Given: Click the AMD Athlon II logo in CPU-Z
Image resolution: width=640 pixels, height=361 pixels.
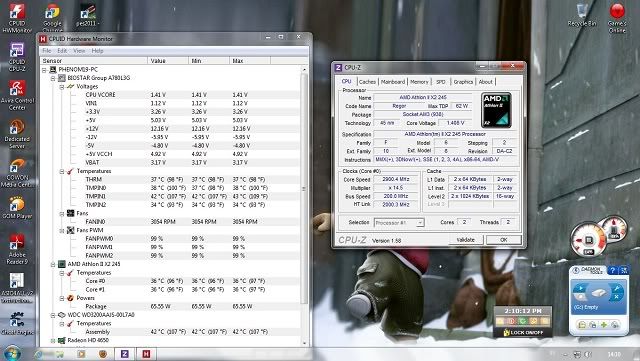Looking at the screenshot, I should [496, 110].
